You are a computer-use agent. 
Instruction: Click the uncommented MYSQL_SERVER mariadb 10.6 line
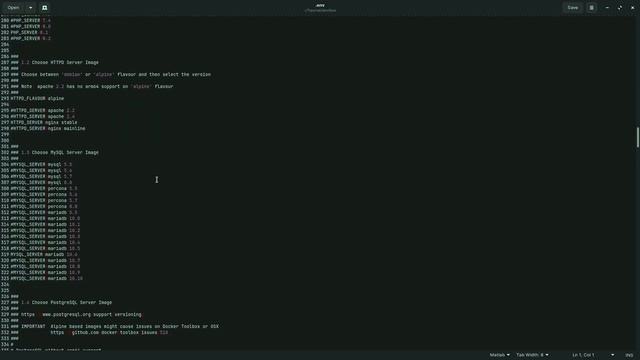pos(44,254)
